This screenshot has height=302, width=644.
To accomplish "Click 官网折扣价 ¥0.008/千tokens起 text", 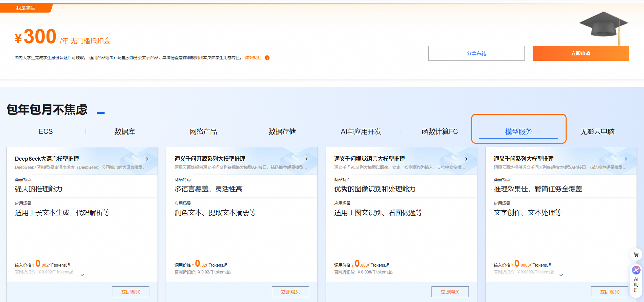I will coord(363,272).
